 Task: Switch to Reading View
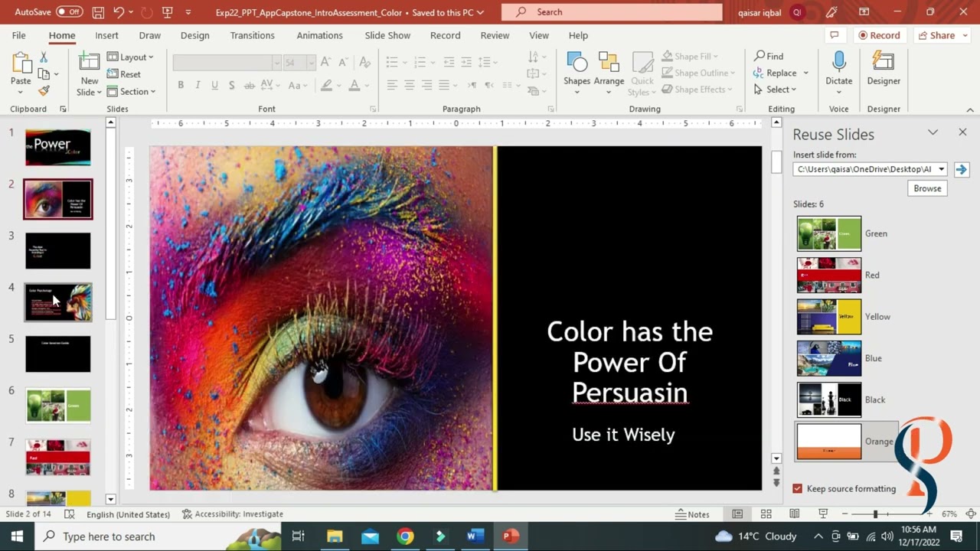(795, 514)
